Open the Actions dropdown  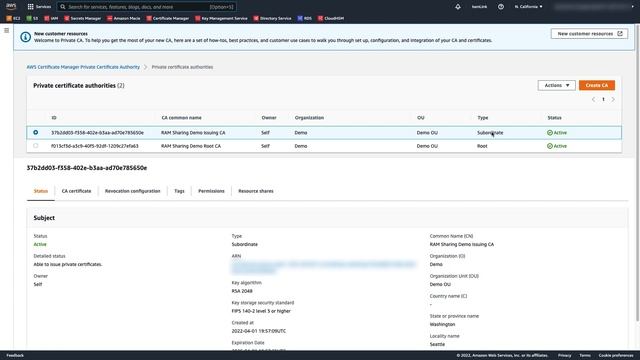click(557, 85)
